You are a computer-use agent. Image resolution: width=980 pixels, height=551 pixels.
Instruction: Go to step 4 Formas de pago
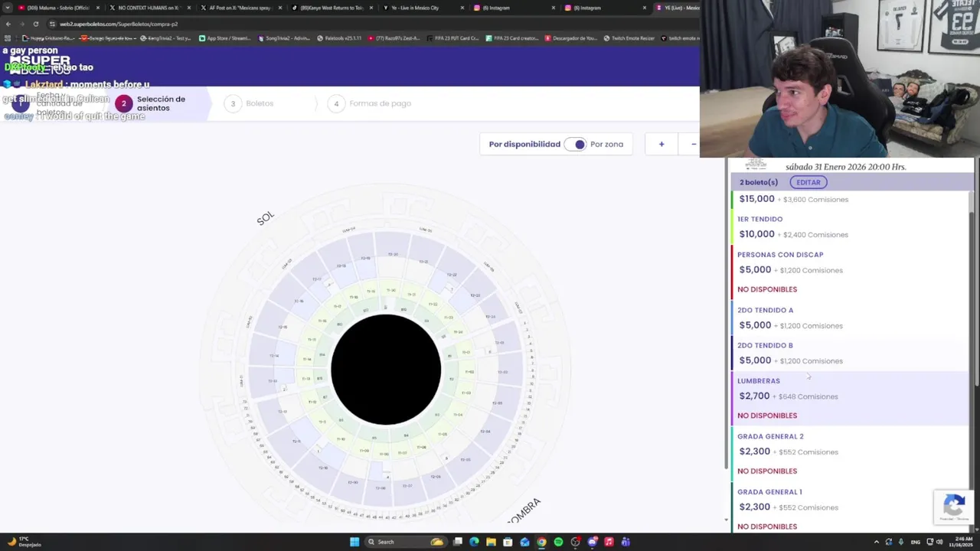372,103
